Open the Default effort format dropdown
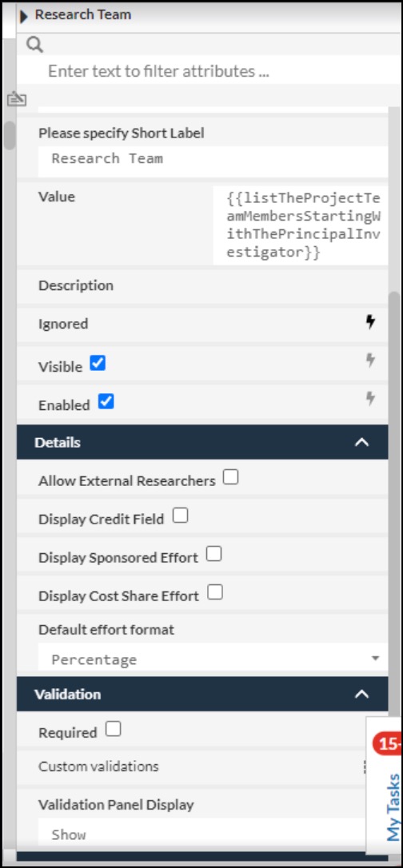This screenshot has width=403, height=868. click(213, 659)
